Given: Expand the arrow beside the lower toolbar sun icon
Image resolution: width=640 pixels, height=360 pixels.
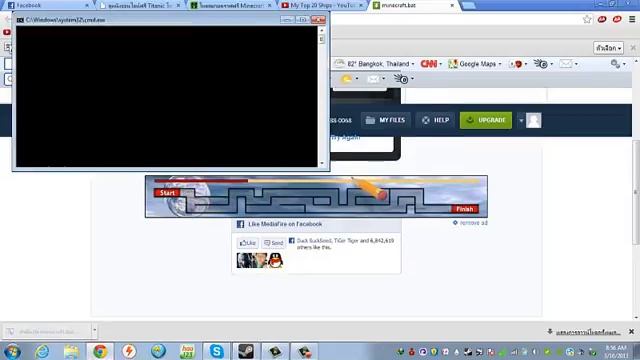Looking at the screenshot, I should click(x=357, y=79).
